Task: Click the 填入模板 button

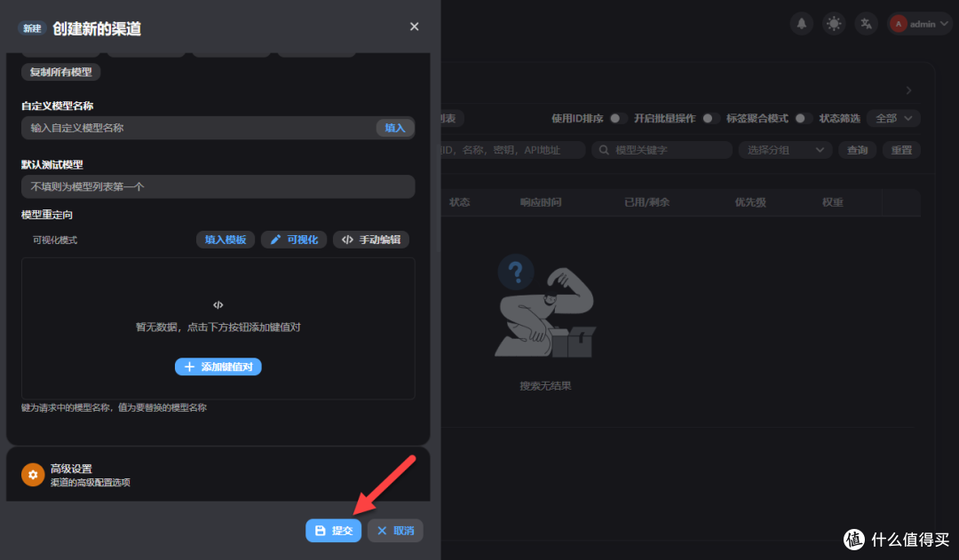Action: point(226,240)
